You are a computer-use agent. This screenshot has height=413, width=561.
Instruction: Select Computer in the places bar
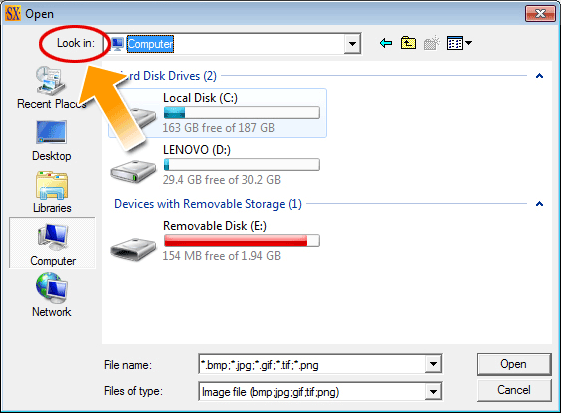(53, 243)
